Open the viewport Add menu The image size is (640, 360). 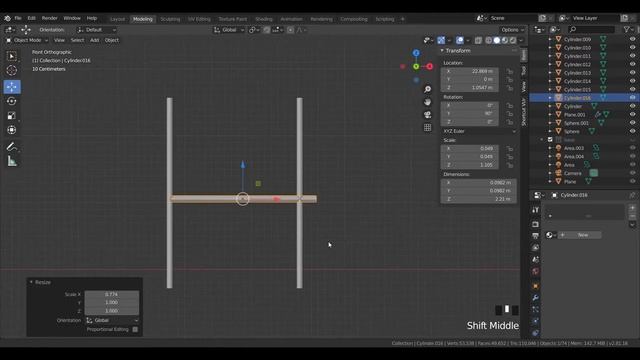pos(94,40)
